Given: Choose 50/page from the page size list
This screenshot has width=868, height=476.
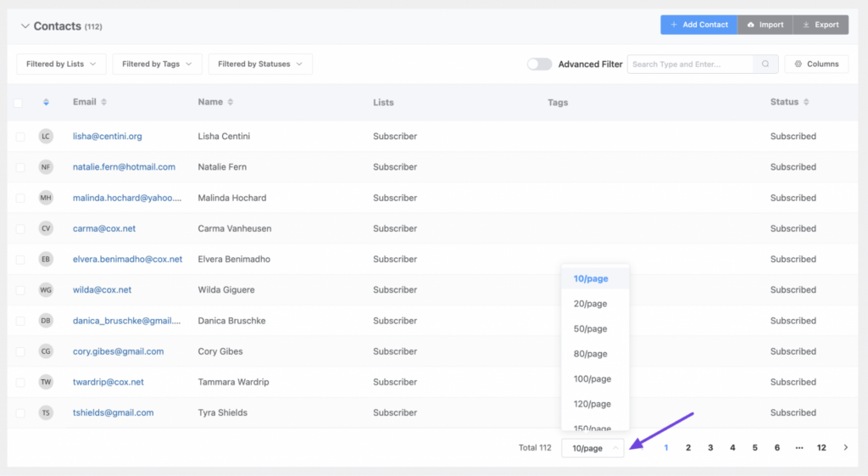Looking at the screenshot, I should [x=590, y=329].
